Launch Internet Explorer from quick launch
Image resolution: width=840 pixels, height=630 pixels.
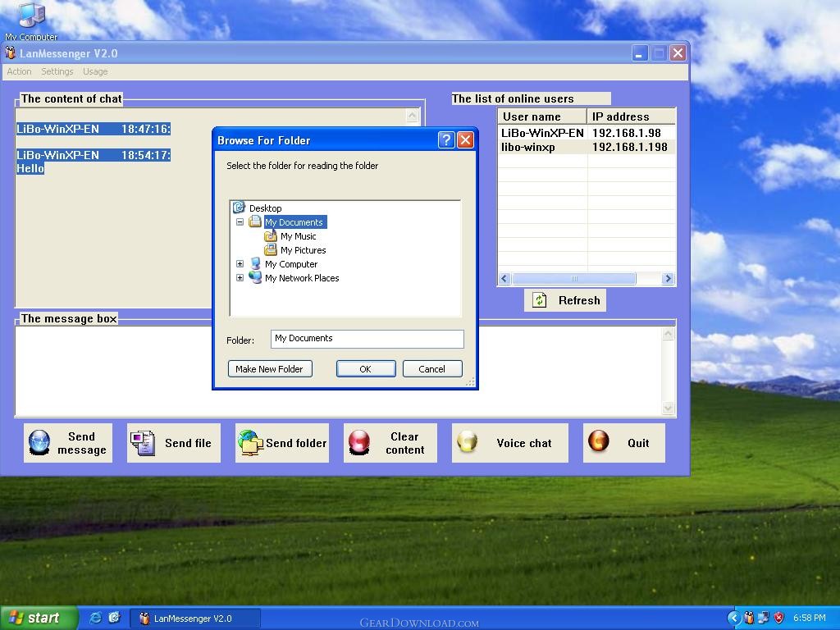tap(95, 618)
